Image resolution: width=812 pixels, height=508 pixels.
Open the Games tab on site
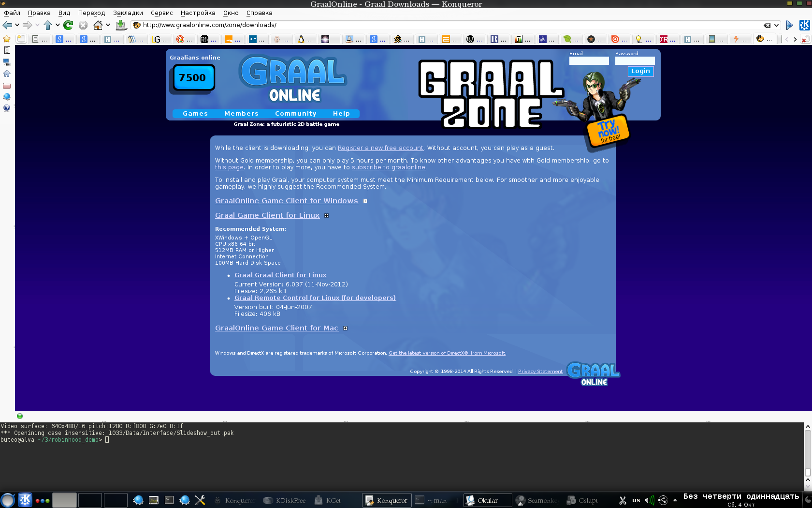click(x=195, y=114)
